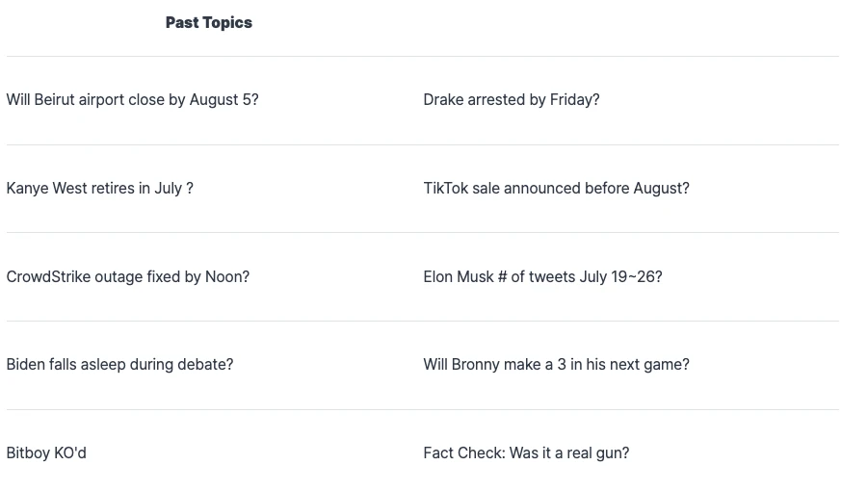
Task: Open the Beirut airport closure topic
Action: (132, 100)
